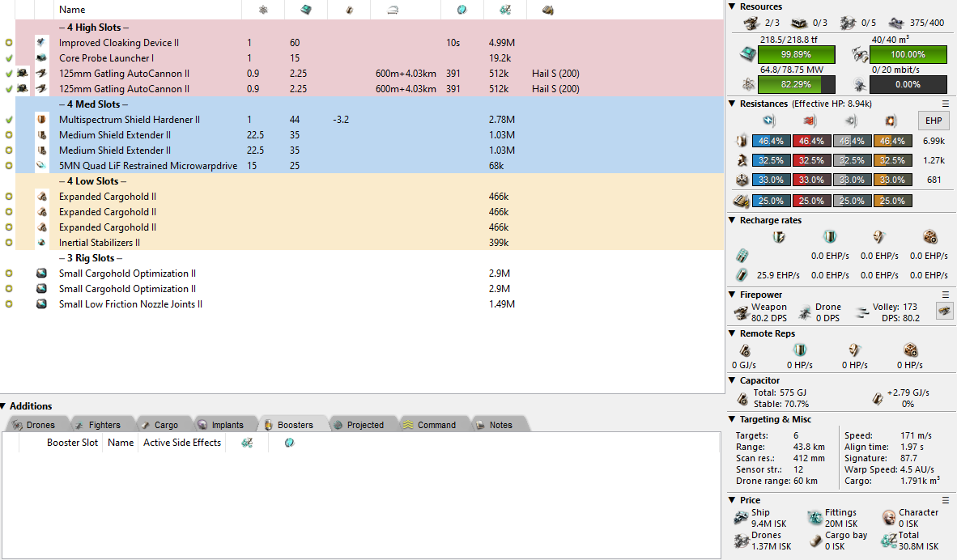Image resolution: width=957 pixels, height=560 pixels.
Task: Click the Weapon DPS icon in Firepower
Action: (x=741, y=313)
